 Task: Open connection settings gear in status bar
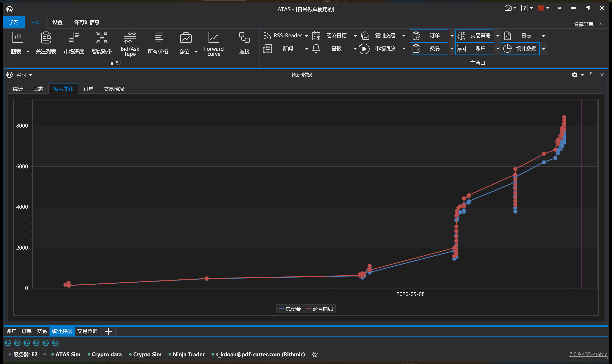tap(315, 354)
